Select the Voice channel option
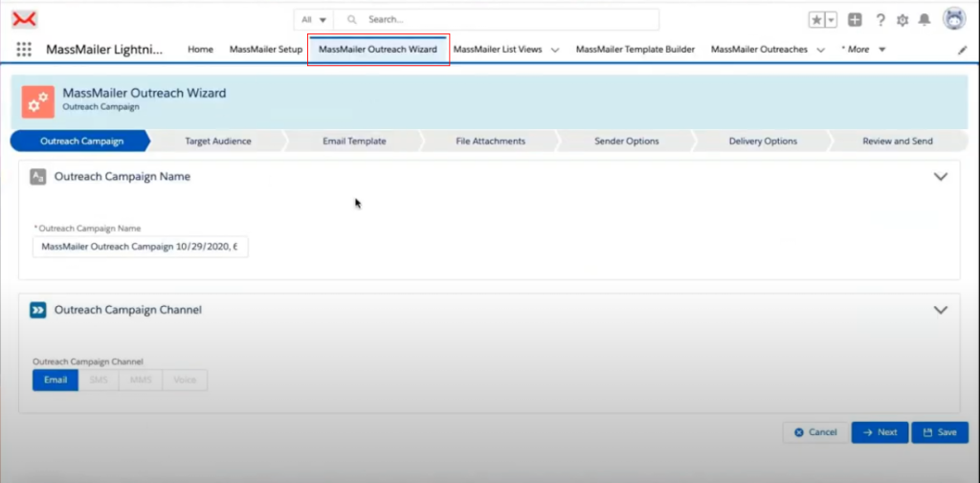Screen dimensions: 980x483 click(x=185, y=380)
